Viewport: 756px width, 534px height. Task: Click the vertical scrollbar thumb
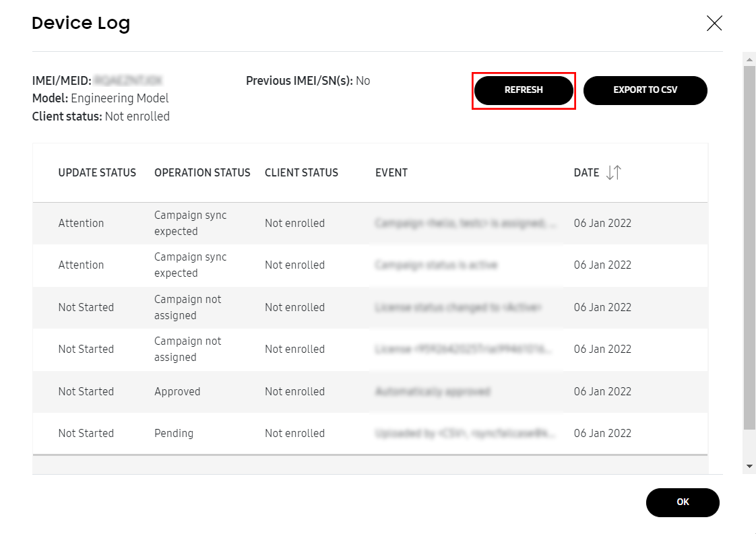(749, 248)
